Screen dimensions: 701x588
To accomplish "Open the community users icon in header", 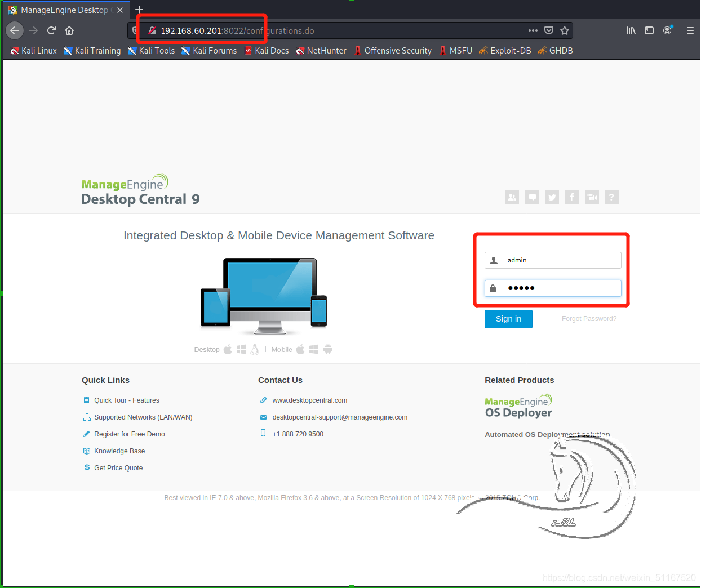I will click(512, 197).
